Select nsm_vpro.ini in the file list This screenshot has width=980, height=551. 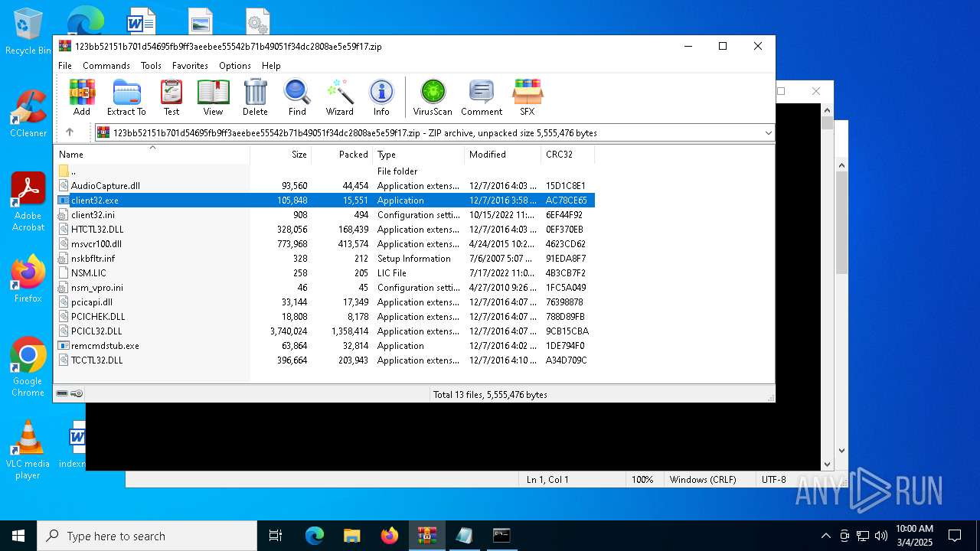[x=325, y=288]
